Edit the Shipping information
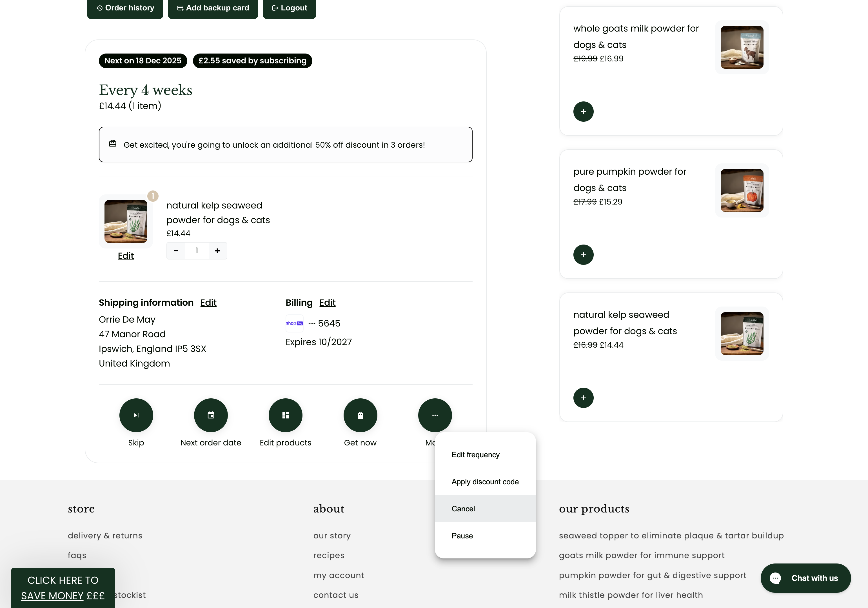This screenshot has height=608, width=868. tap(208, 303)
